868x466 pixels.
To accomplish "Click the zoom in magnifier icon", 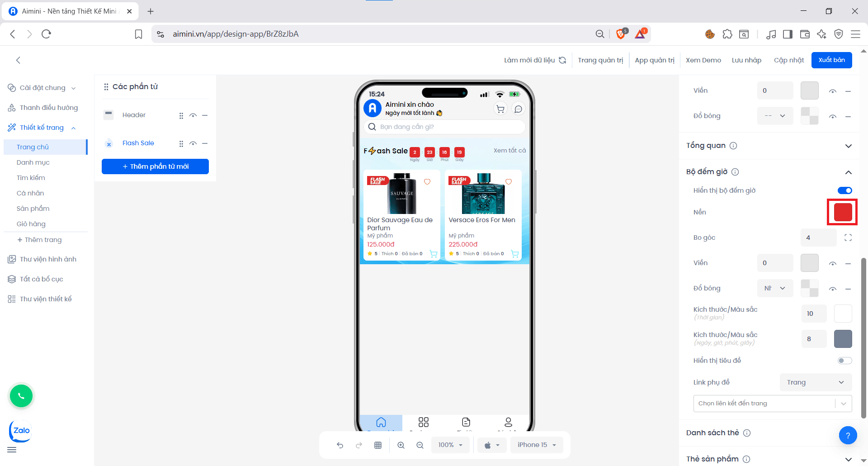I will click(401, 445).
